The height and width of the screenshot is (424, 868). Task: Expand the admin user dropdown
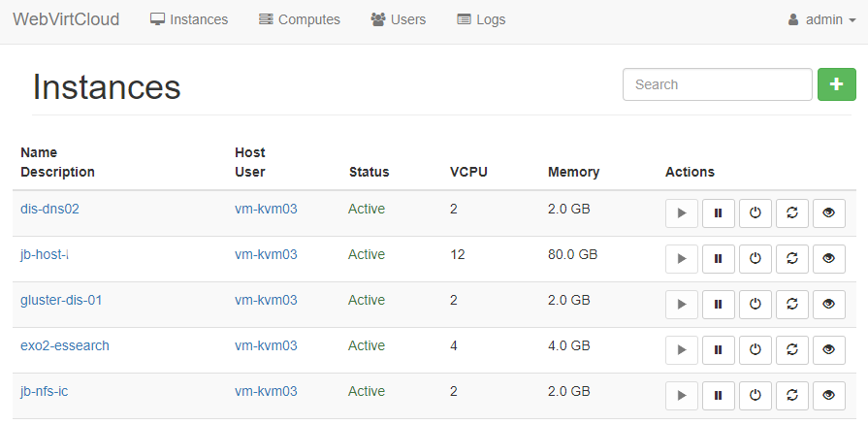point(821,19)
